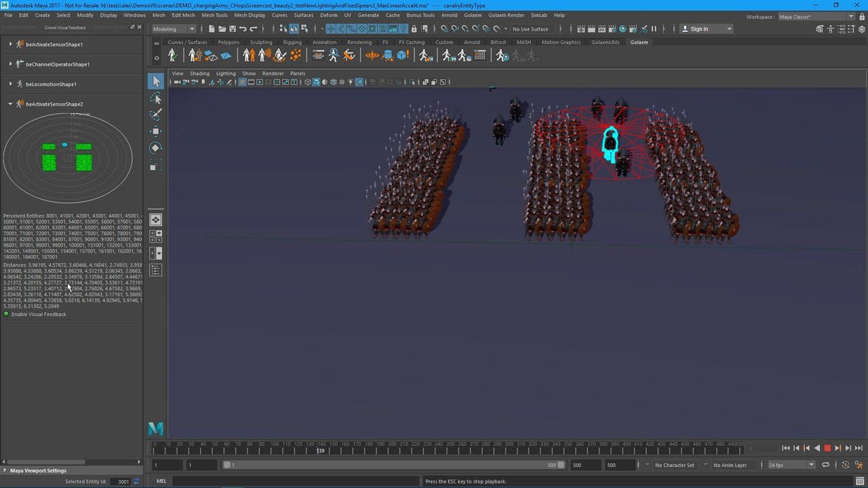Open the Sign In account dropdown

(x=707, y=29)
